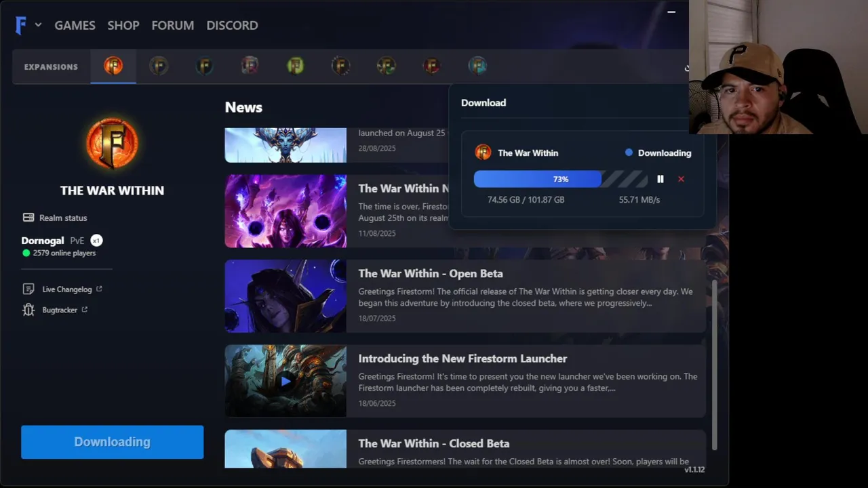Open the Live Changelog link
Image resolution: width=868 pixels, height=488 pixels.
[x=62, y=289]
